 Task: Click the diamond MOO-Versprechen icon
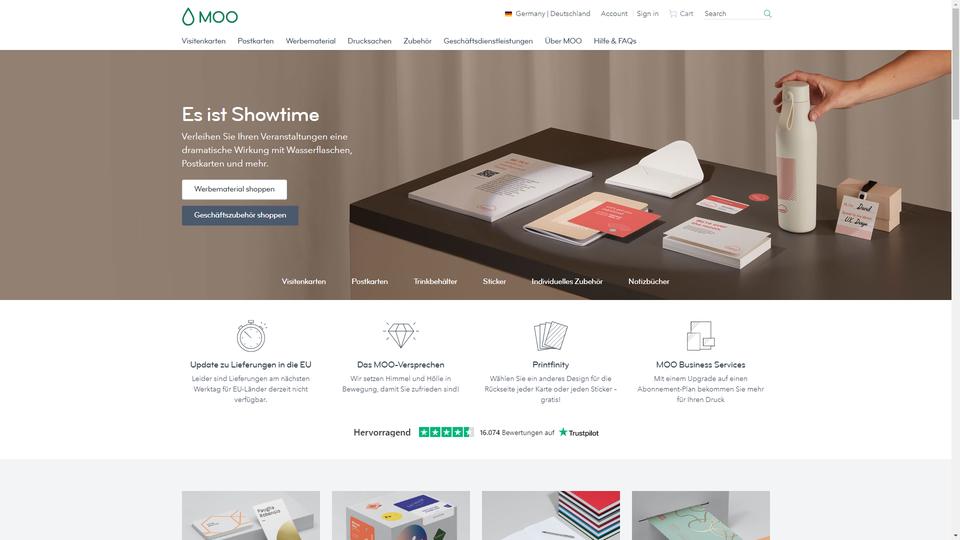click(400, 334)
